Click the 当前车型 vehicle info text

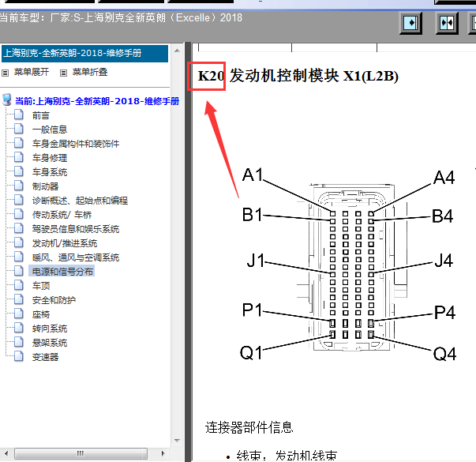(121, 18)
